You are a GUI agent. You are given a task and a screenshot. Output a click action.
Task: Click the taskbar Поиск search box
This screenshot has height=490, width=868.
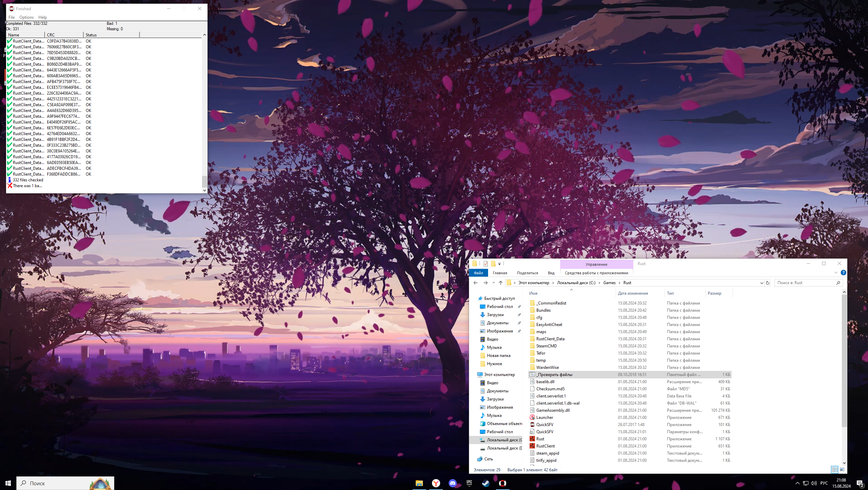(x=65, y=483)
